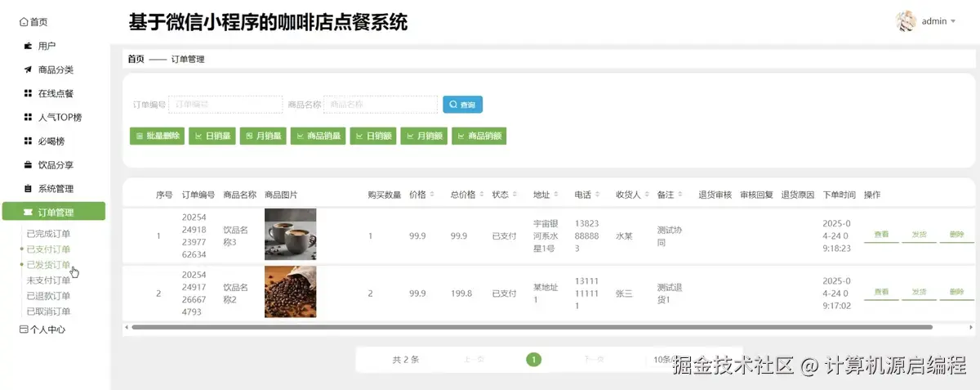Sort table by 总价格 column arrows
980x390 pixels.
click(482, 195)
